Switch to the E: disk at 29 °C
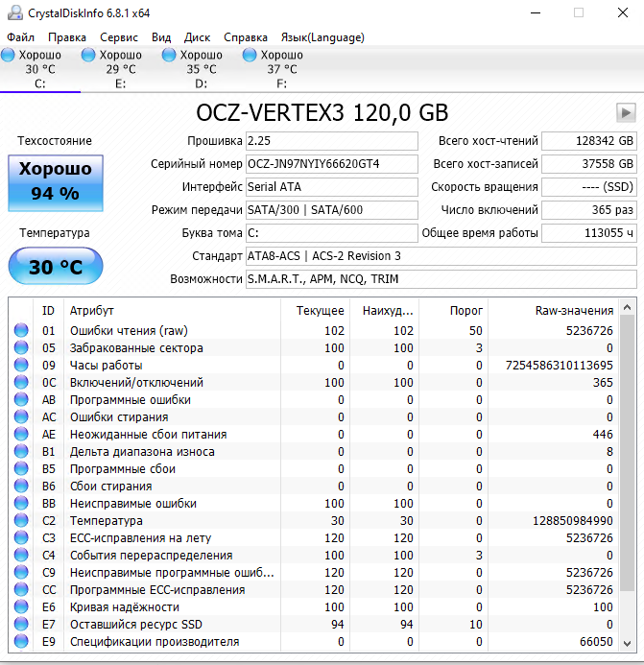 pyautogui.click(x=121, y=69)
